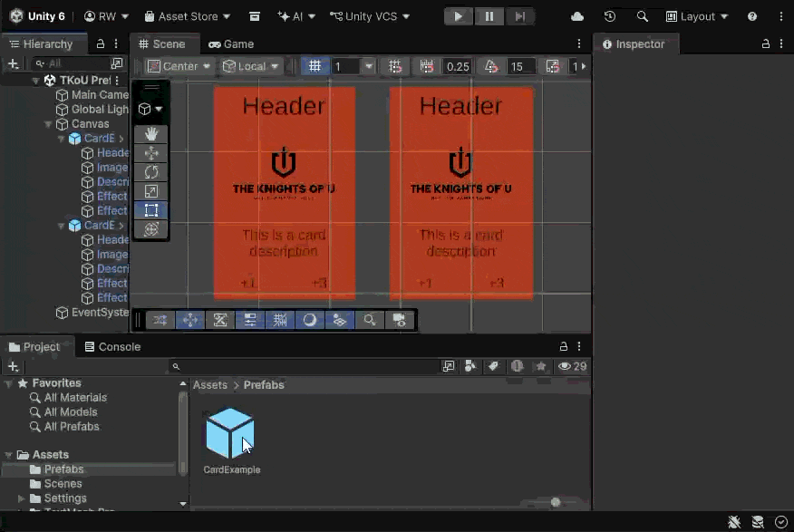The height and width of the screenshot is (532, 794).
Task: Click the scale snap icon in Scene toolbar
Action: (x=553, y=66)
